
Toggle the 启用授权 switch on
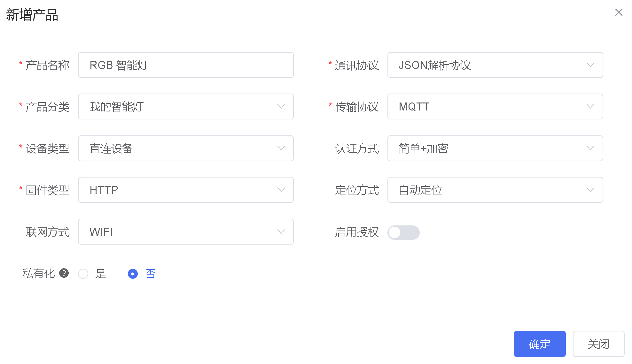403,232
